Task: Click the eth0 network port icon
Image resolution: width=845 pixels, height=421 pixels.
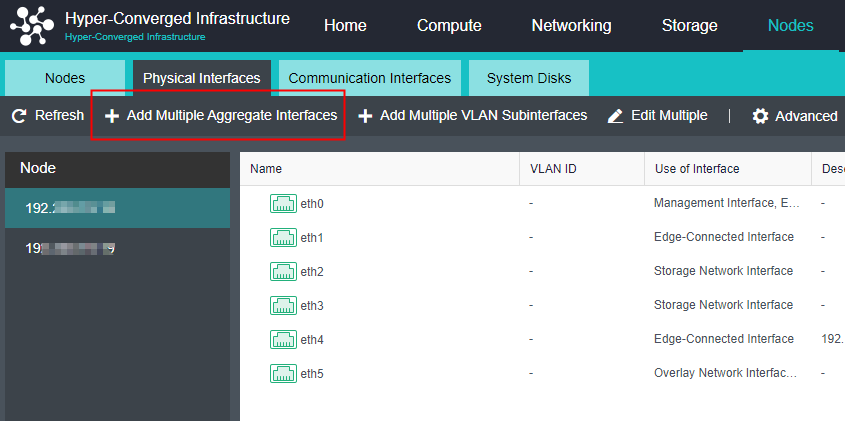Action: 284,204
